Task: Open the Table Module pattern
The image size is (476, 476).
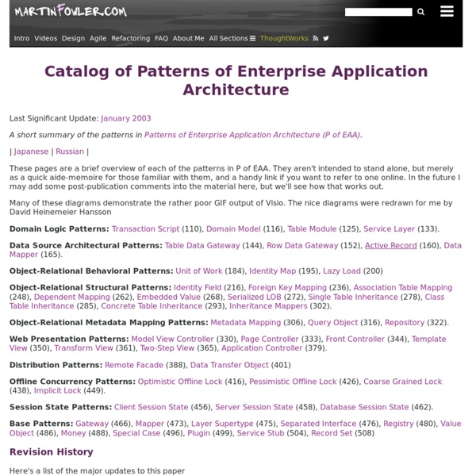Action: [312, 229]
